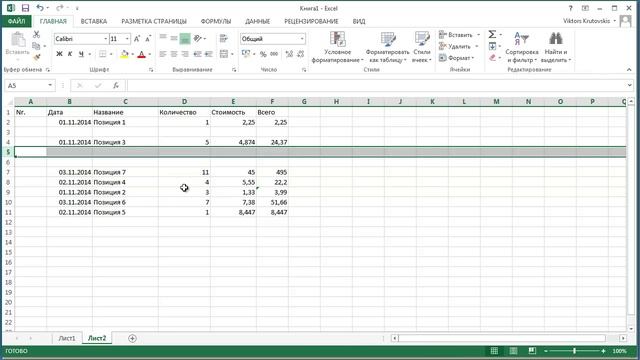
Task: Click the AutoSum sigma icon
Action: click(492, 35)
